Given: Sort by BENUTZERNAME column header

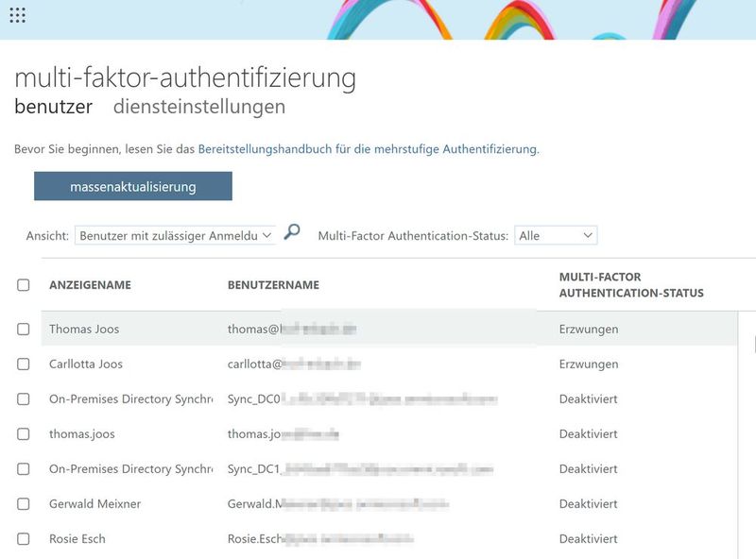Looking at the screenshot, I should click(x=273, y=285).
